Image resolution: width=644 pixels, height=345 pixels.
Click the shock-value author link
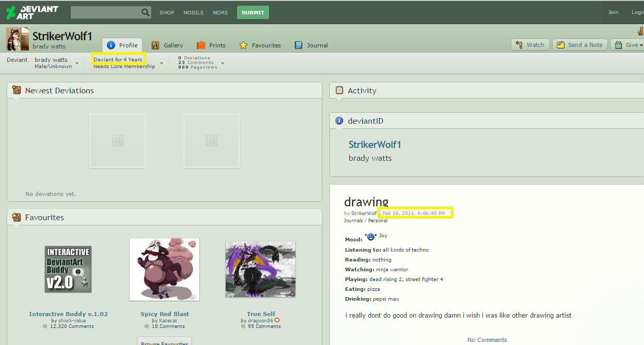coord(72,320)
